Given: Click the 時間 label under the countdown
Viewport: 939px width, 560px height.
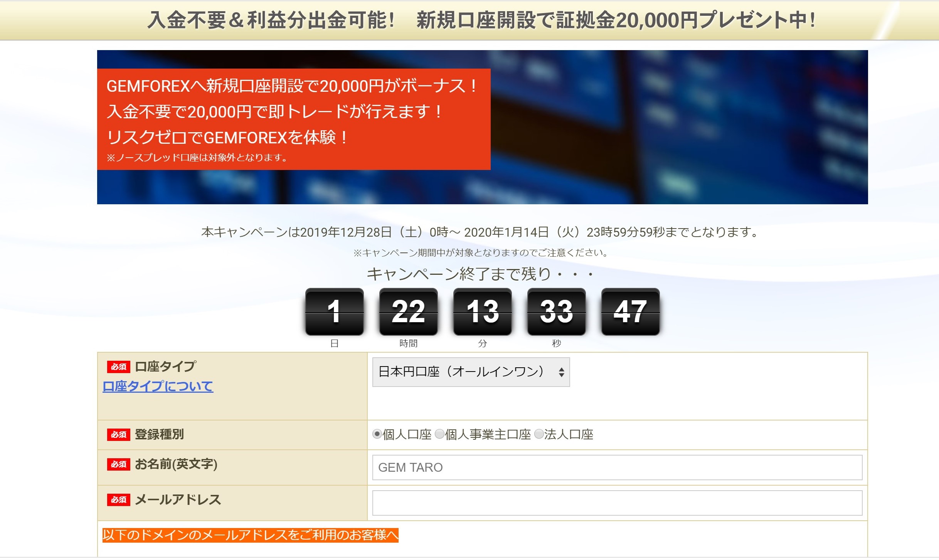Looking at the screenshot, I should click(x=408, y=343).
